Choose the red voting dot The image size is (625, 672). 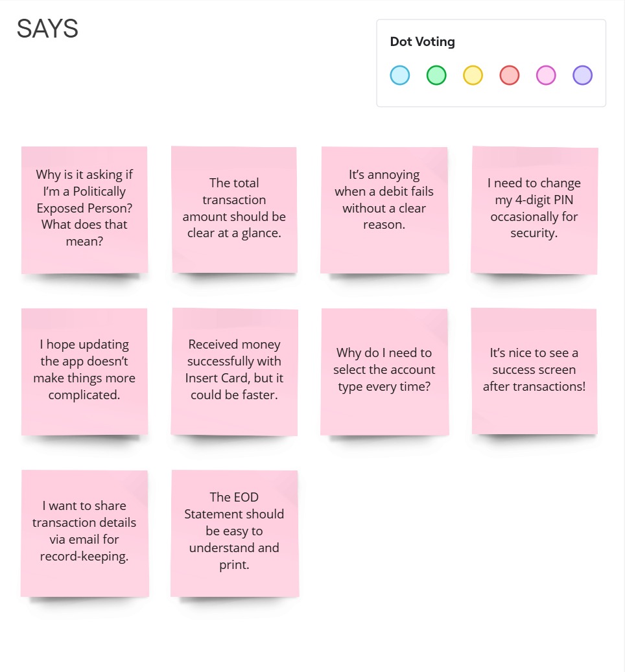click(x=509, y=75)
